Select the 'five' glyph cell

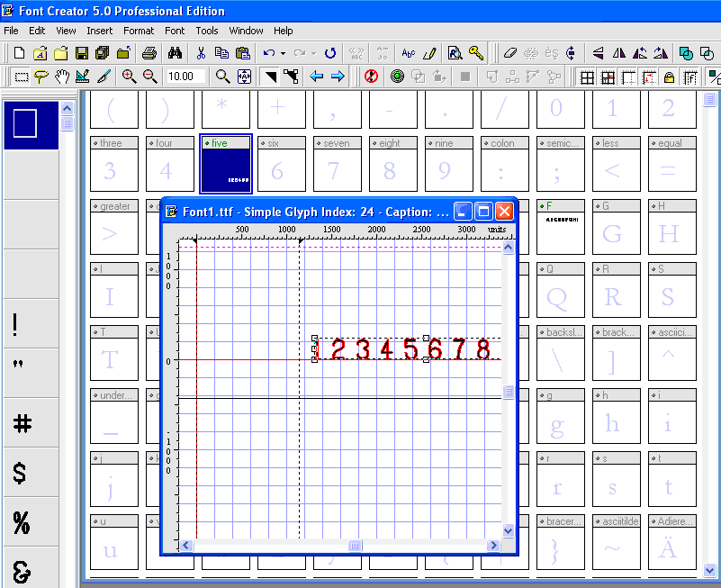click(x=226, y=164)
